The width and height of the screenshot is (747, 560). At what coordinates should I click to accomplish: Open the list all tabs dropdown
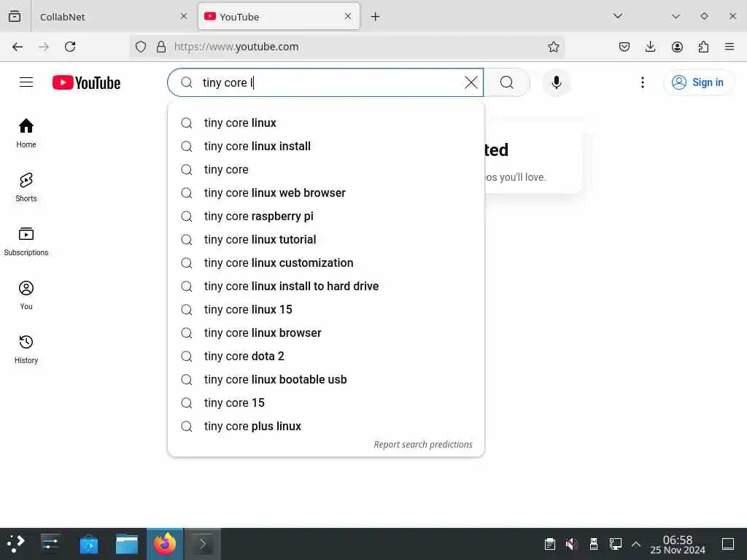618,16
